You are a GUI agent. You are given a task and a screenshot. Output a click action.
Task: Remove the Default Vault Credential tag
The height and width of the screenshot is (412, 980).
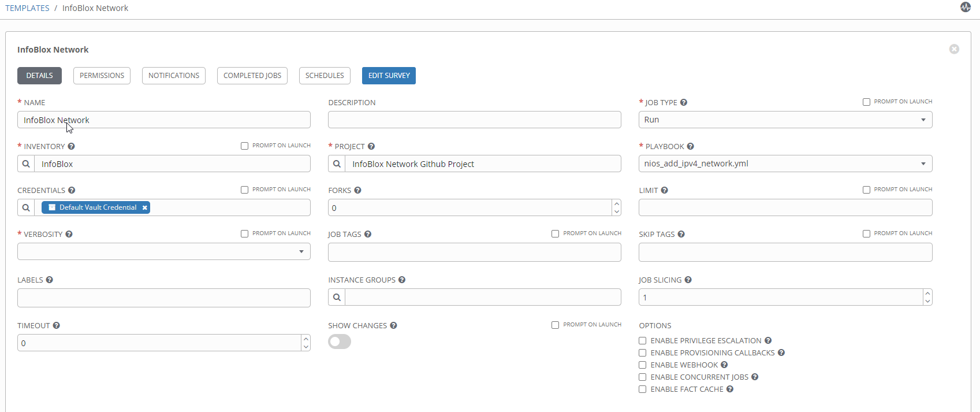click(x=145, y=207)
